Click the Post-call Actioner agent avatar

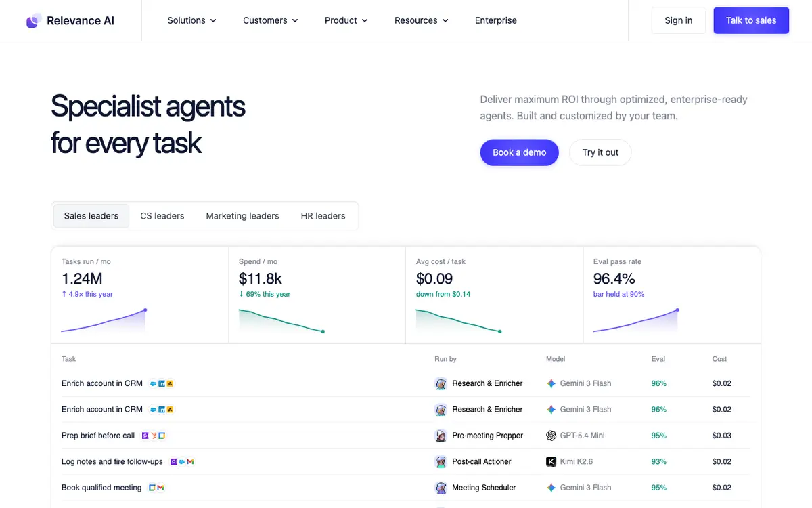(x=441, y=462)
